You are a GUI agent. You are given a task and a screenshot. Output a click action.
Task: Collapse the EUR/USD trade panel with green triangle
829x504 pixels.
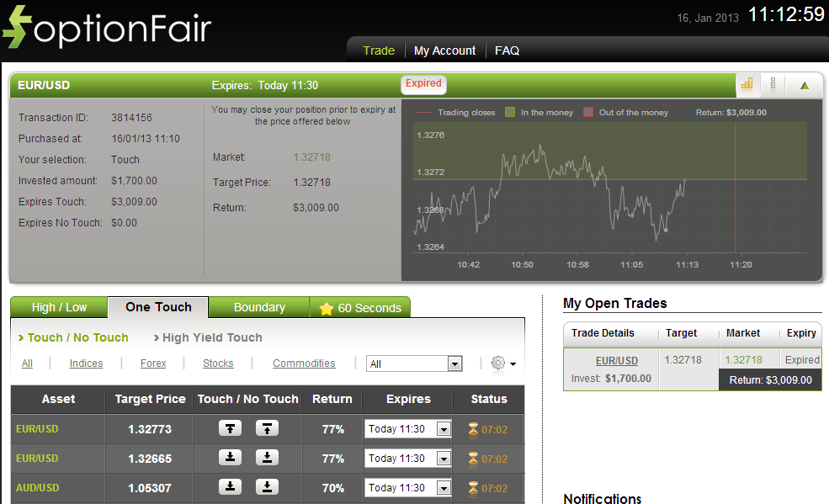click(804, 85)
